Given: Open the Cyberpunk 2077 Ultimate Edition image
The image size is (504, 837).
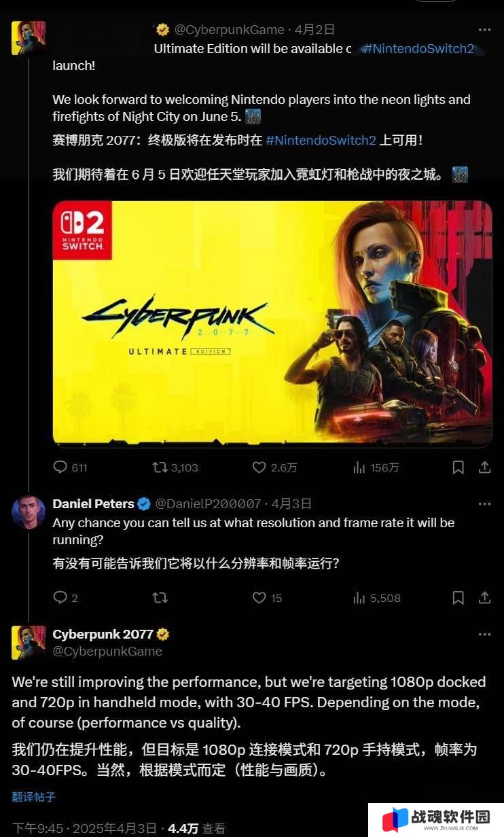Looking at the screenshot, I should click(x=272, y=324).
